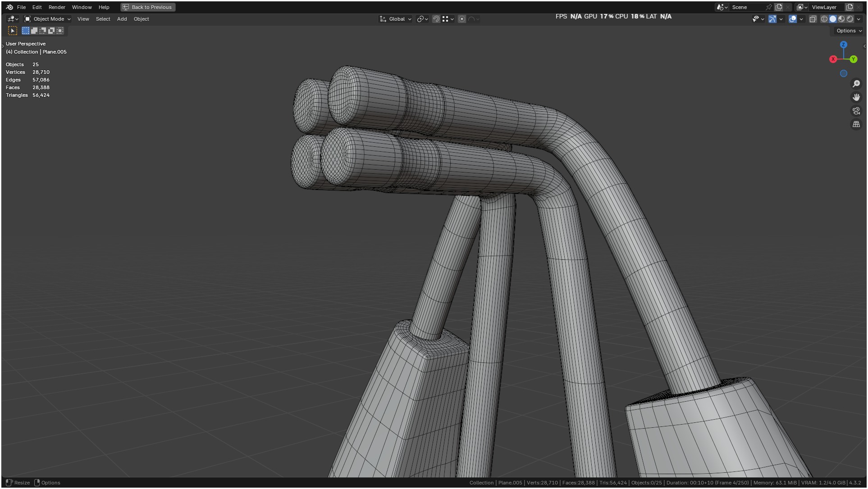Screen dimensions: 868x489
Task: Switch to solid shading
Action: (833, 19)
